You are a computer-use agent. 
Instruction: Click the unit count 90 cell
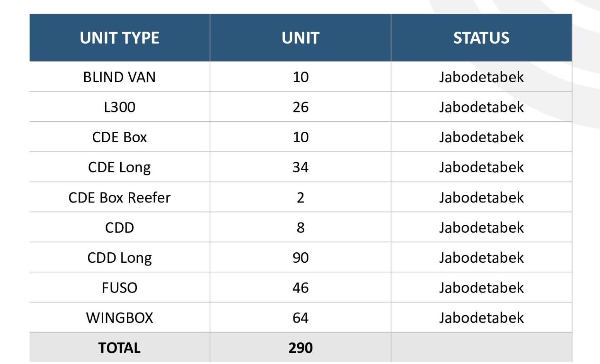pos(300,258)
